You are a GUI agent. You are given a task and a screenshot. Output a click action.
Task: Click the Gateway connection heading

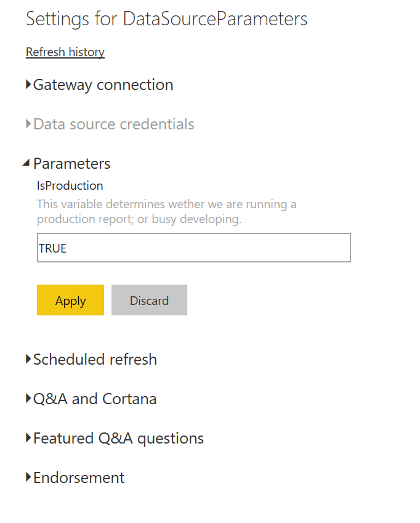103,85
